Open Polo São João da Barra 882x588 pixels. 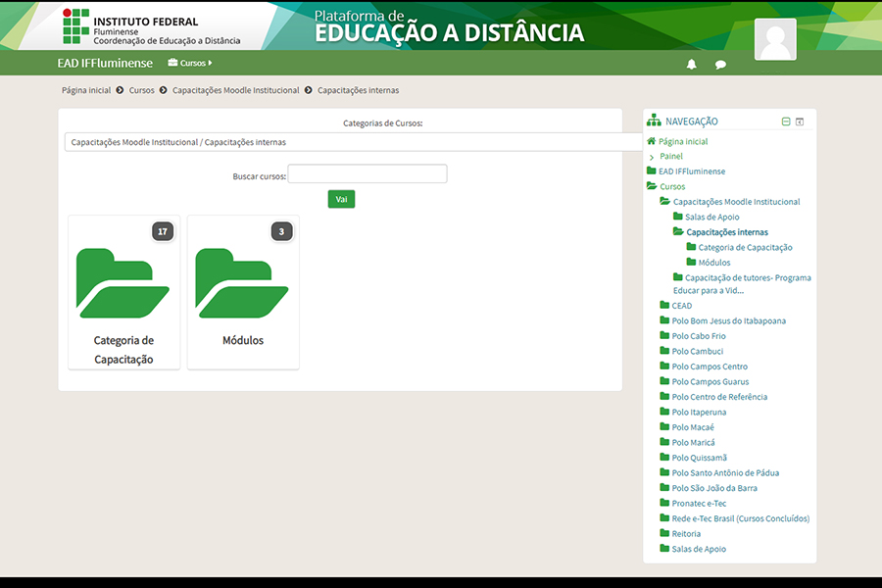[x=714, y=488]
